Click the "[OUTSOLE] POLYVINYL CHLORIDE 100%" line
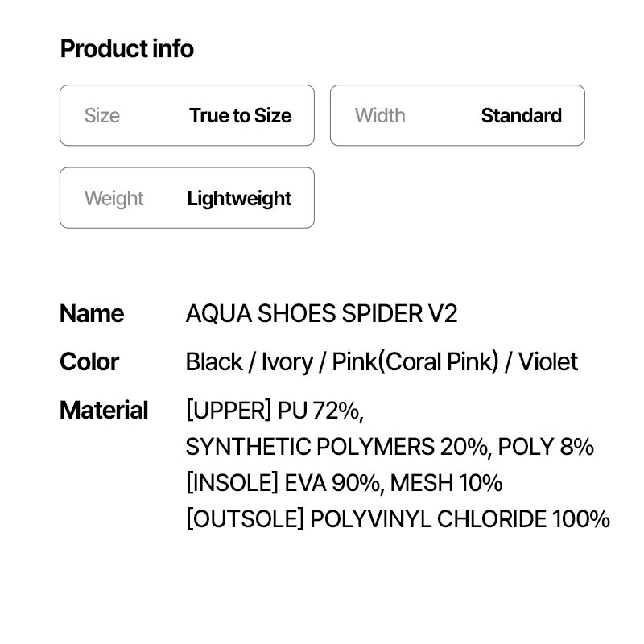644x644 pixels. (398, 519)
